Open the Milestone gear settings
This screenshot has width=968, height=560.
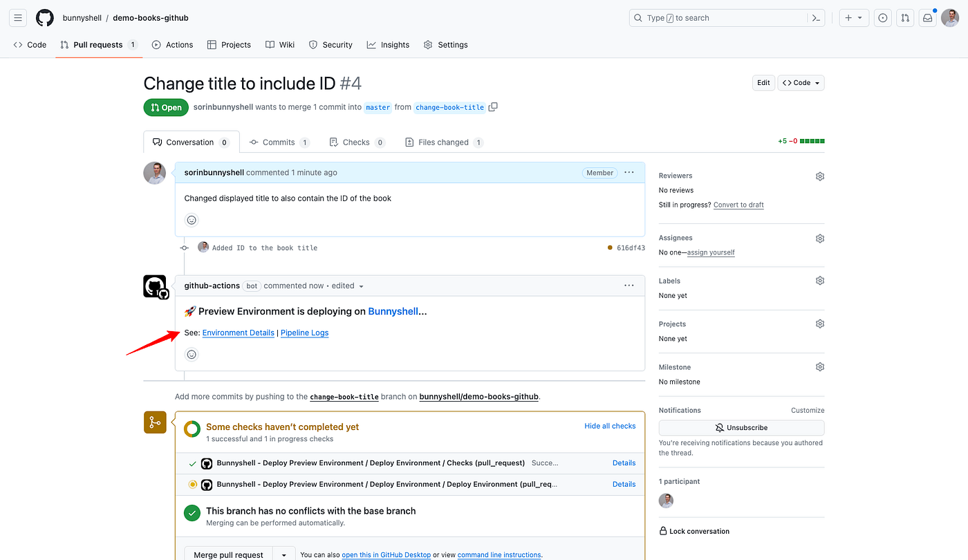[820, 366]
